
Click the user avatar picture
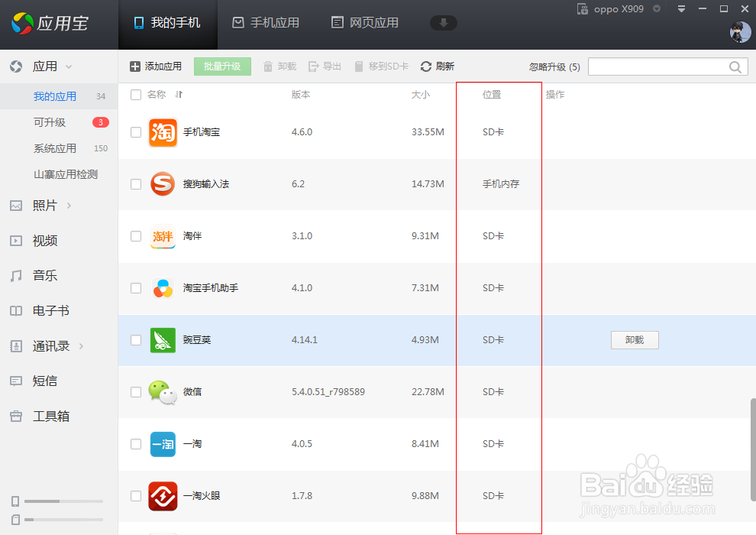pyautogui.click(x=741, y=32)
